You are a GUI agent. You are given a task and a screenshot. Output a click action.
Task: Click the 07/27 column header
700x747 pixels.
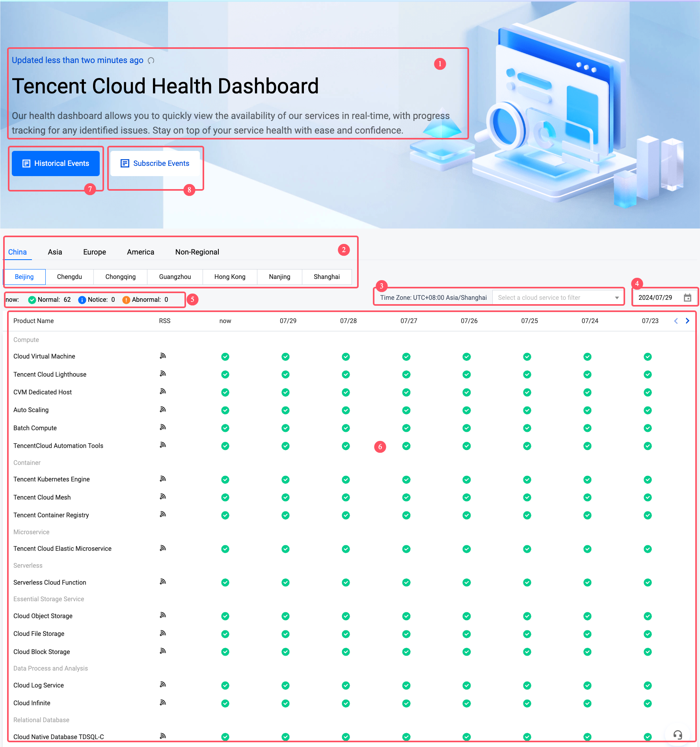(x=409, y=321)
